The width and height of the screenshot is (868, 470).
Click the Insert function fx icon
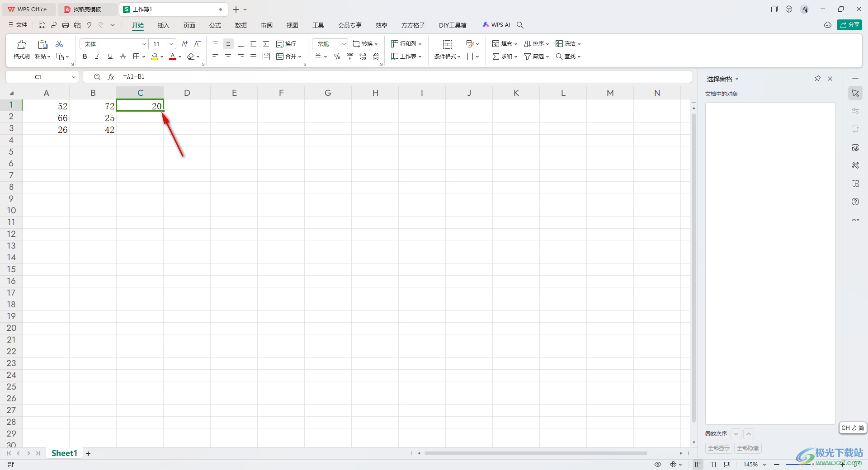(x=111, y=77)
